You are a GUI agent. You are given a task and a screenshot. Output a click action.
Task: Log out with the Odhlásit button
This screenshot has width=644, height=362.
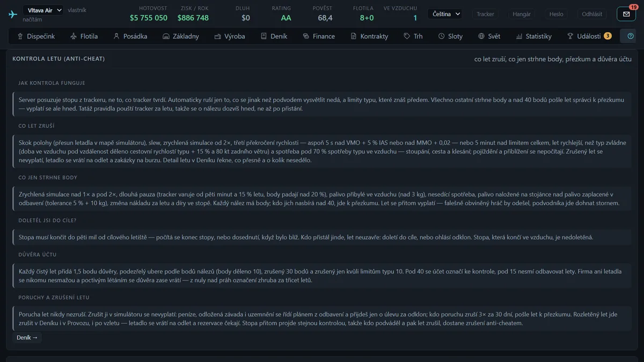coord(592,14)
